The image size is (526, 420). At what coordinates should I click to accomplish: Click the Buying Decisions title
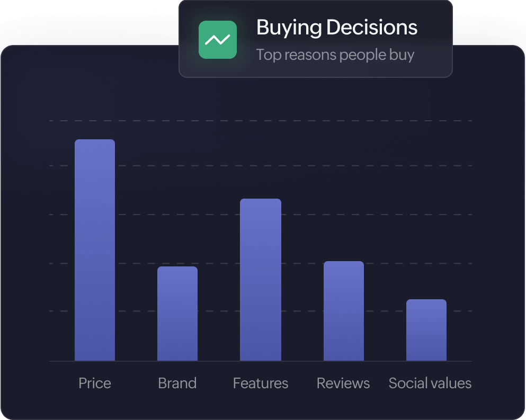[x=336, y=28]
